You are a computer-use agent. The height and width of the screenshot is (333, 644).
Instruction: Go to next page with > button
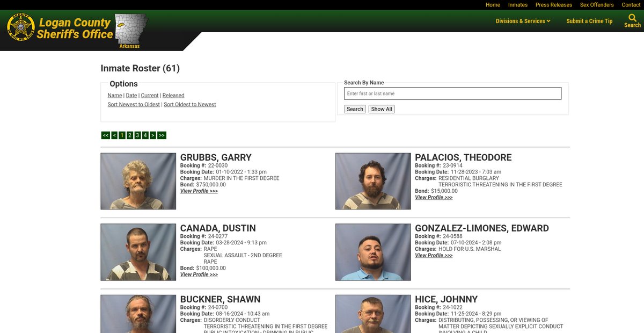(x=153, y=135)
